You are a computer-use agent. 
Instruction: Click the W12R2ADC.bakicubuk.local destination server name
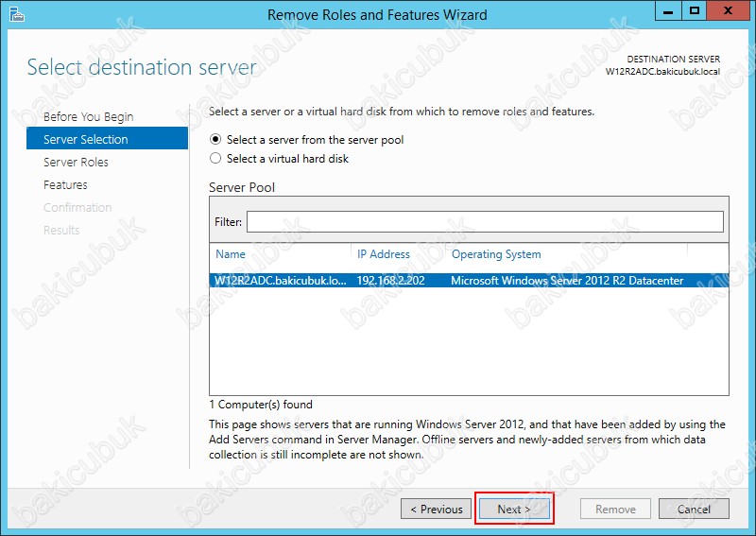(x=663, y=72)
